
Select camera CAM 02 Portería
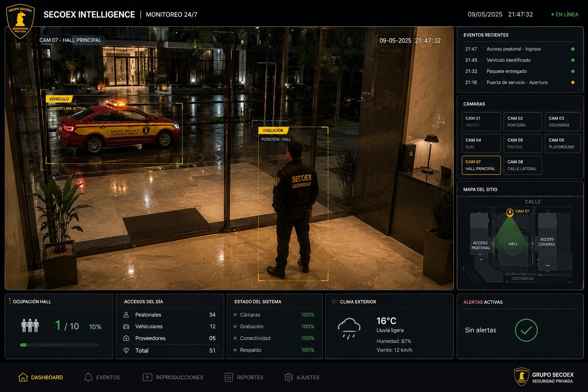point(523,122)
